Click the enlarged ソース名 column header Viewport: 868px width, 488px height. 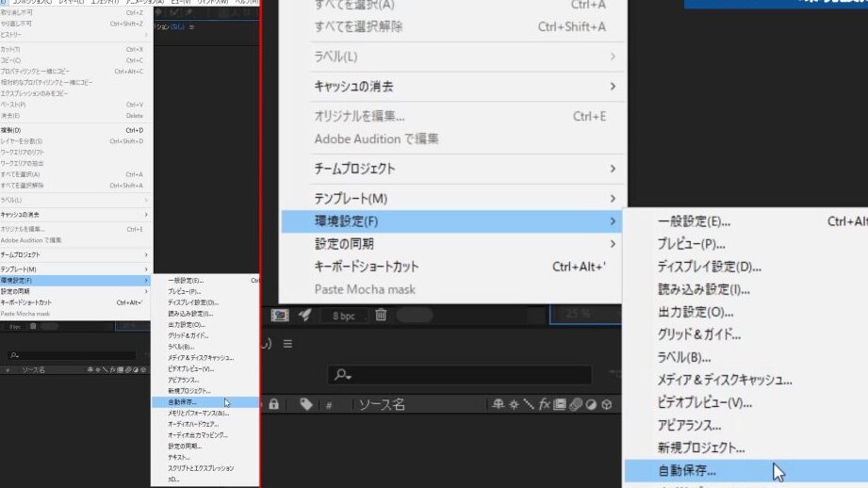[382, 404]
